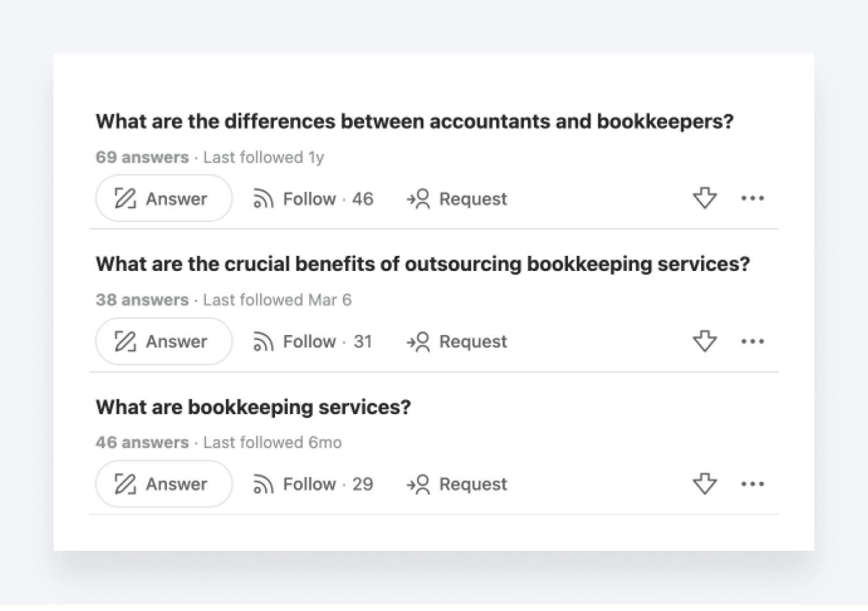Open more options for accountants question
This screenshot has height=611, width=868.
click(753, 198)
